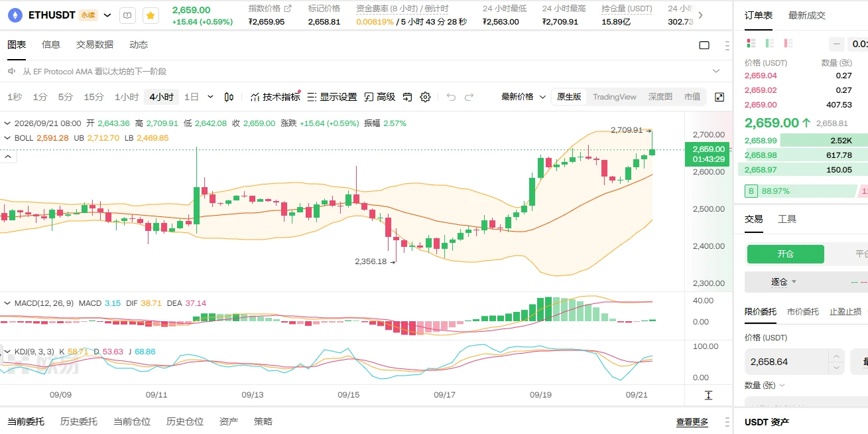Open the EF Protocol AMA announcement link
868x434 pixels.
click(95, 71)
